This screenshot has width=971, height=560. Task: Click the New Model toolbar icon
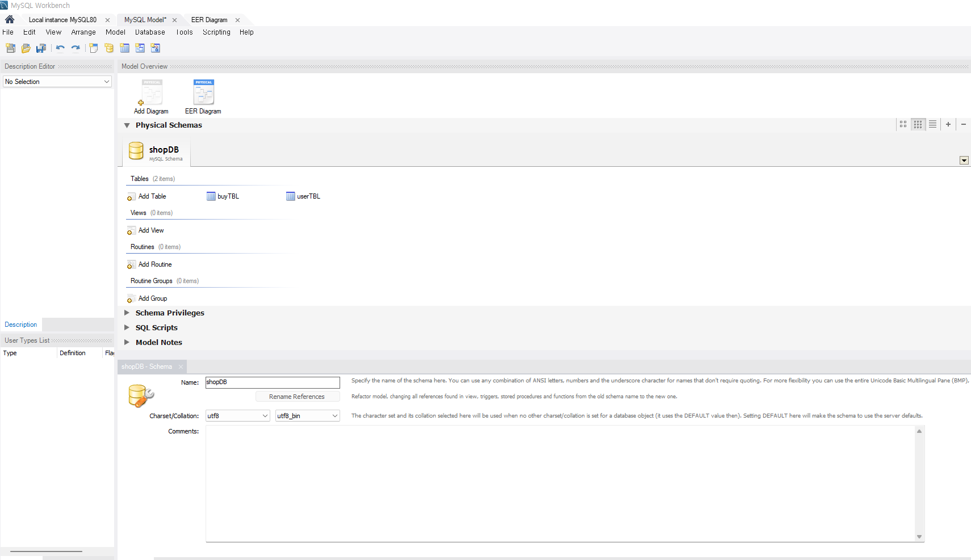(x=10, y=48)
